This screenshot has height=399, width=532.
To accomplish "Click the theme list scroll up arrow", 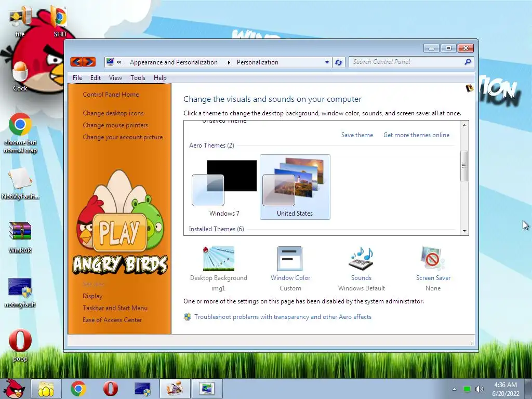I will pos(464,125).
